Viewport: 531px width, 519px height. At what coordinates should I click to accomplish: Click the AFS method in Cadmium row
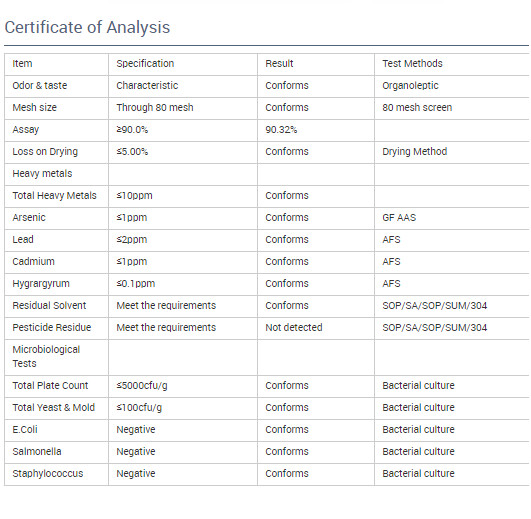click(x=391, y=262)
